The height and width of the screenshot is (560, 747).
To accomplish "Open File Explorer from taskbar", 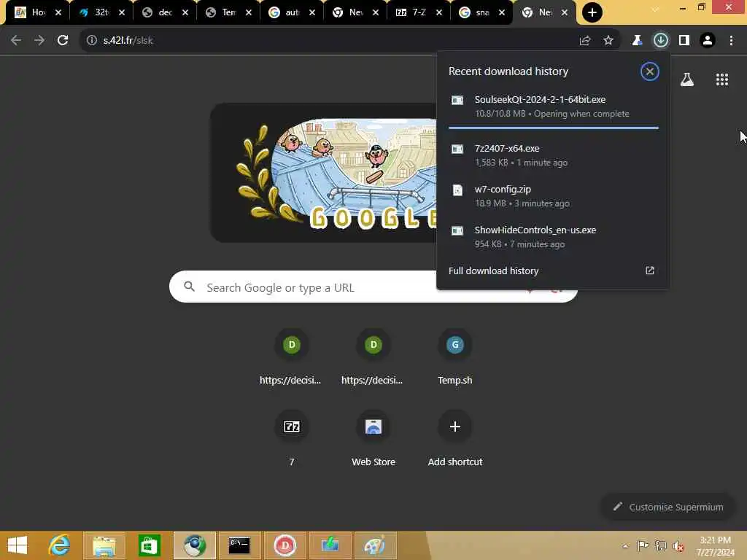I will pos(104,545).
